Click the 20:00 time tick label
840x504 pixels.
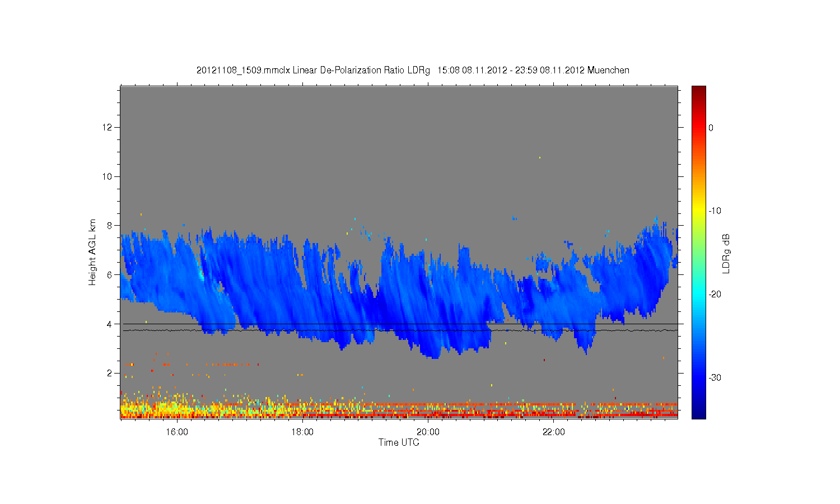[x=428, y=432]
